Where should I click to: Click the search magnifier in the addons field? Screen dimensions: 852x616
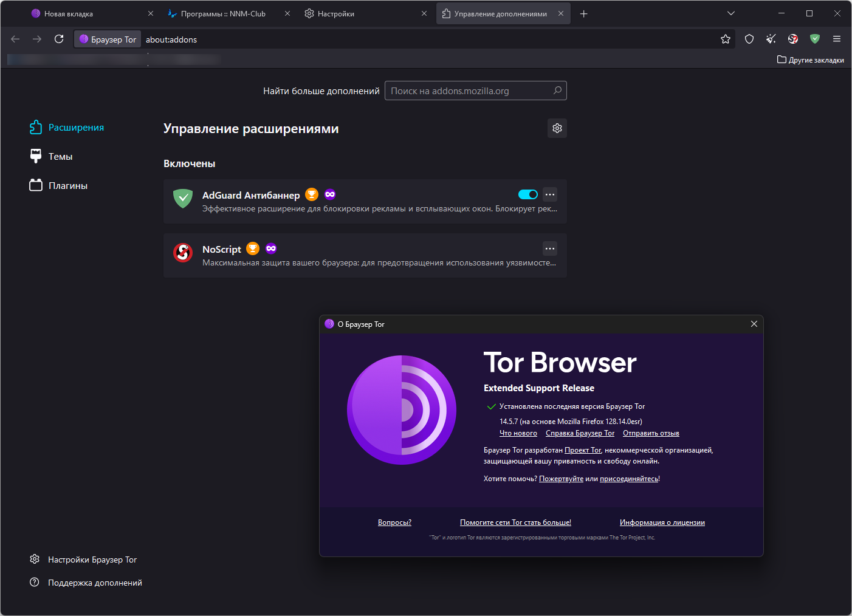point(557,91)
